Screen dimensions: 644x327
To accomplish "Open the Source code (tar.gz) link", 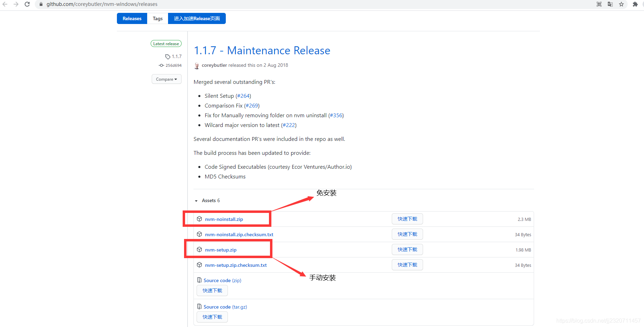I will click(x=225, y=307).
